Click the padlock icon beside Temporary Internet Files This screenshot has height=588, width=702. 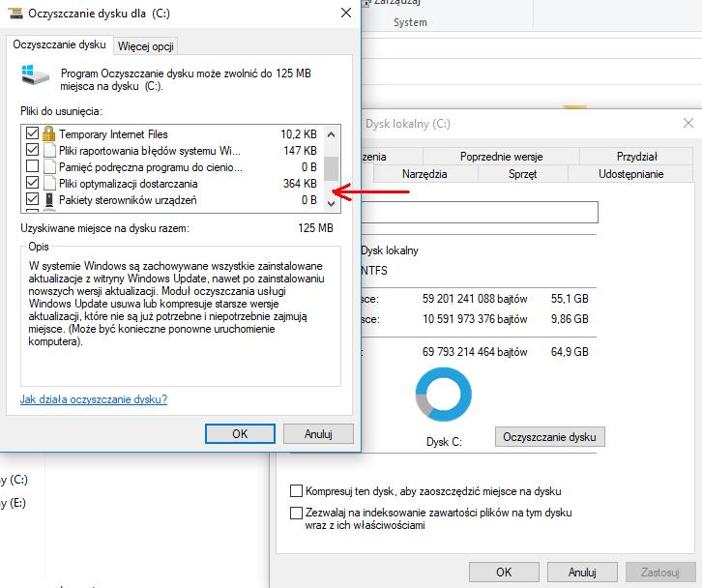coord(48,133)
